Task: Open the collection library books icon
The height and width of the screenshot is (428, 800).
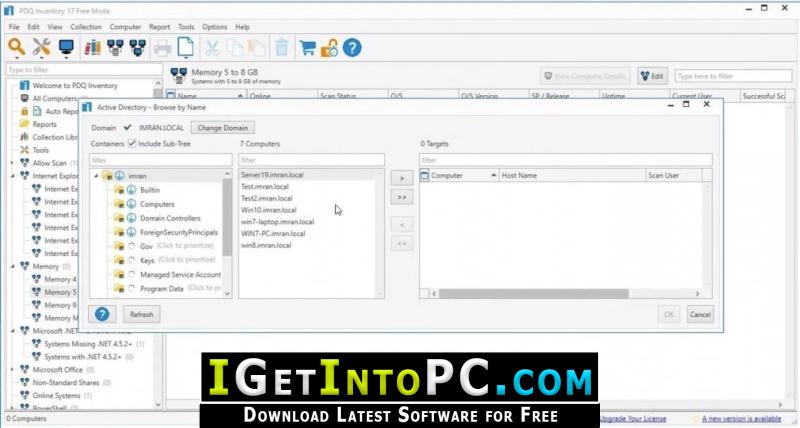Action: pos(92,47)
